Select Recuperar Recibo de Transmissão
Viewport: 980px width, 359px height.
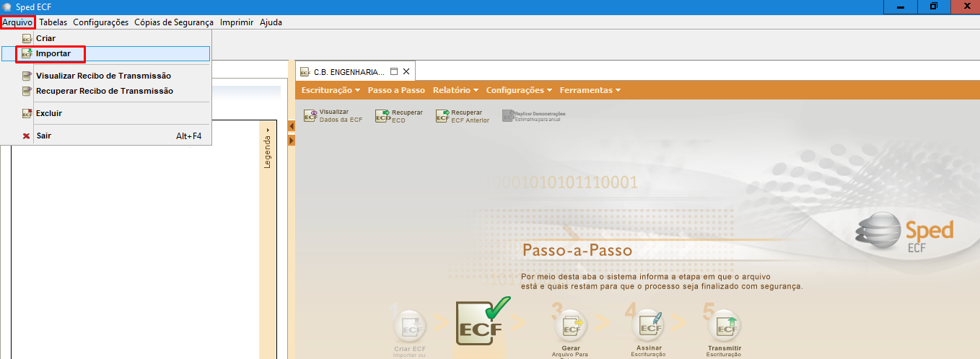[105, 91]
